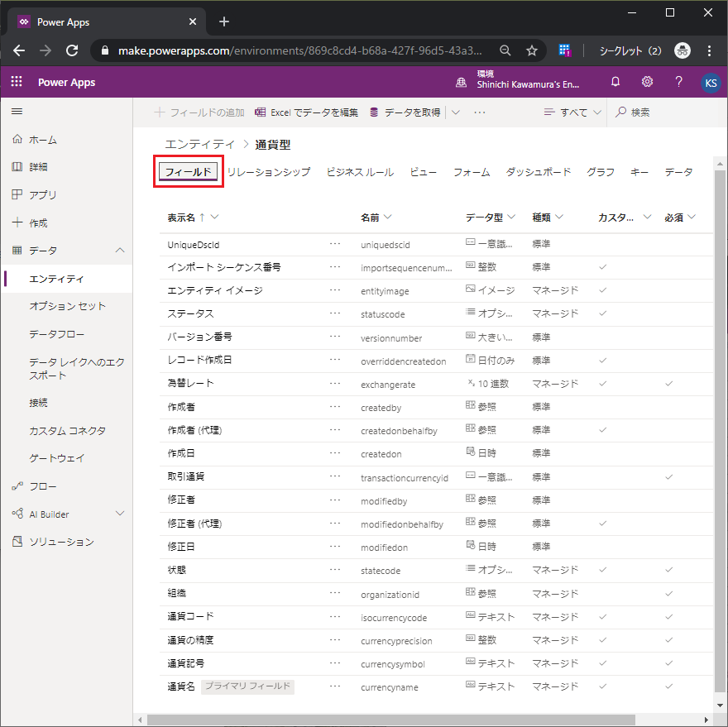Image resolution: width=728 pixels, height=727 pixels.
Task: Open row options for 作成日 field
Action: (x=335, y=453)
